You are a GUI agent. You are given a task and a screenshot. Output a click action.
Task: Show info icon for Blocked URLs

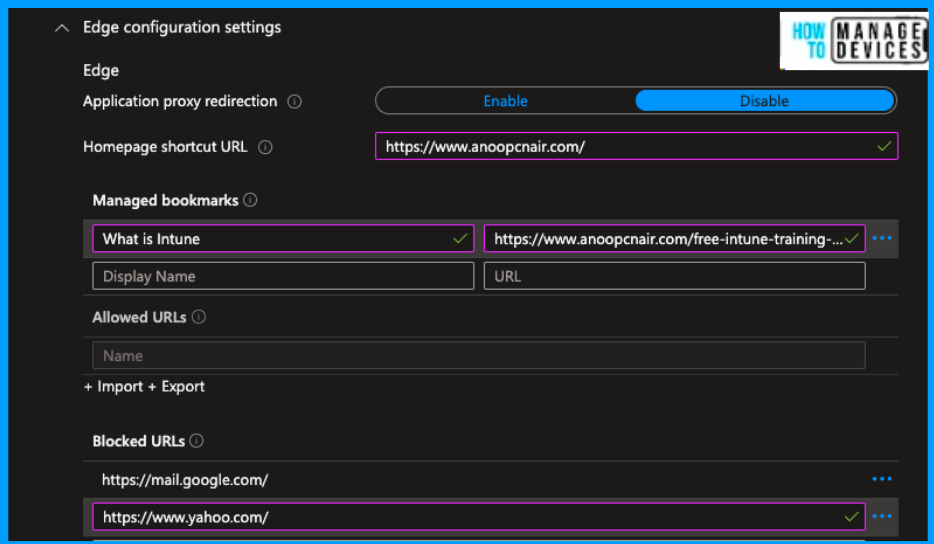pyautogui.click(x=197, y=441)
